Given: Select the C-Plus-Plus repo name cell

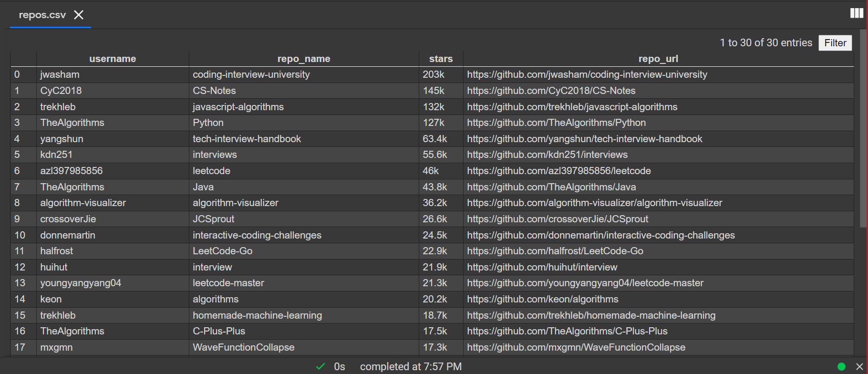Looking at the screenshot, I should [x=304, y=331].
